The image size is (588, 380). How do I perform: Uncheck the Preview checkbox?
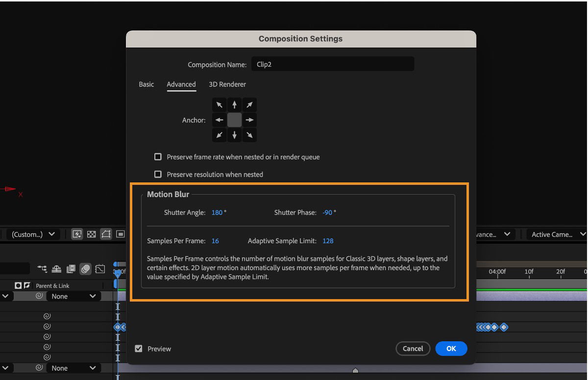click(138, 349)
